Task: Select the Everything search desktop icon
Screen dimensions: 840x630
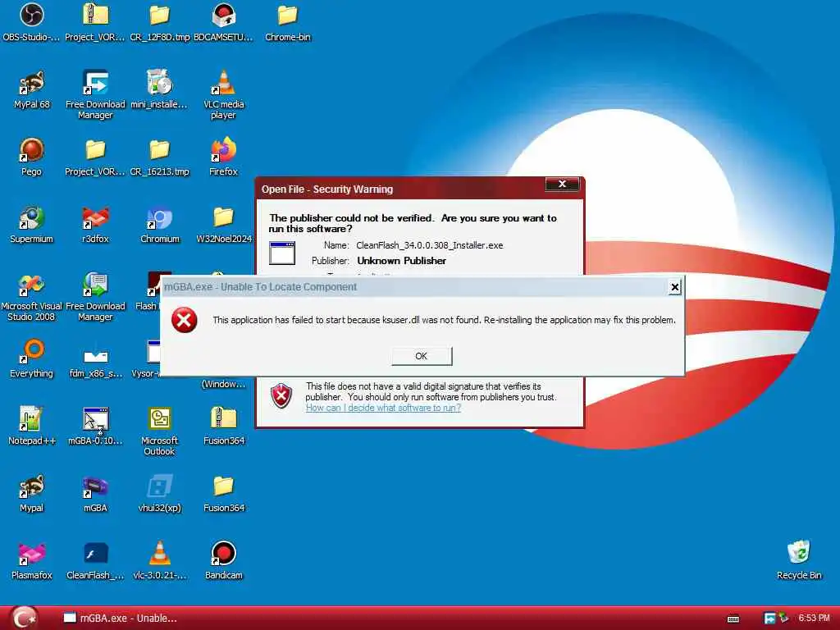Action: tap(32, 358)
